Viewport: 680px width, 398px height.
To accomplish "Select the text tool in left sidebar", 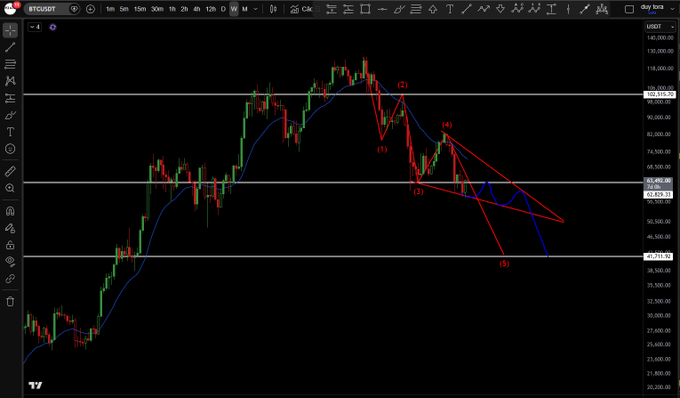I will (x=10, y=132).
